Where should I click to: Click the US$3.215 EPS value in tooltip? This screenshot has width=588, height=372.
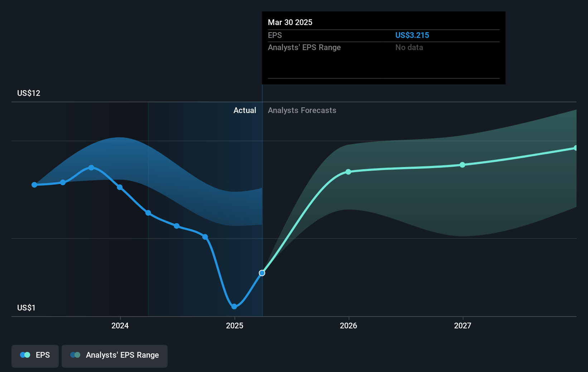click(x=412, y=35)
